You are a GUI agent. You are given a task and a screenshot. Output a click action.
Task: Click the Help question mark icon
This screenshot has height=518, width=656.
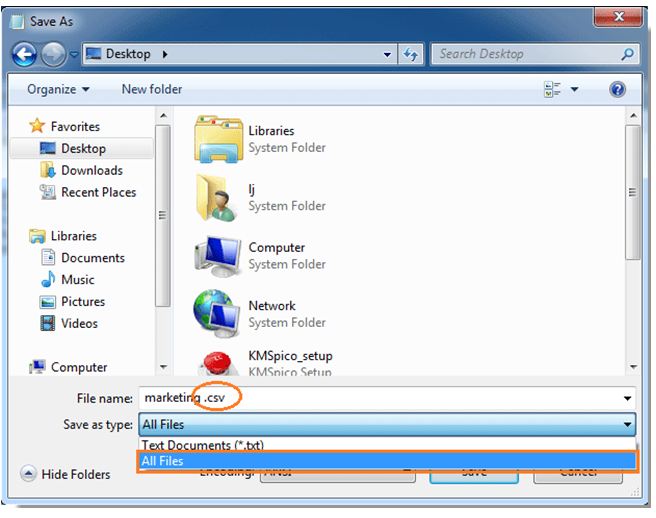click(x=617, y=90)
